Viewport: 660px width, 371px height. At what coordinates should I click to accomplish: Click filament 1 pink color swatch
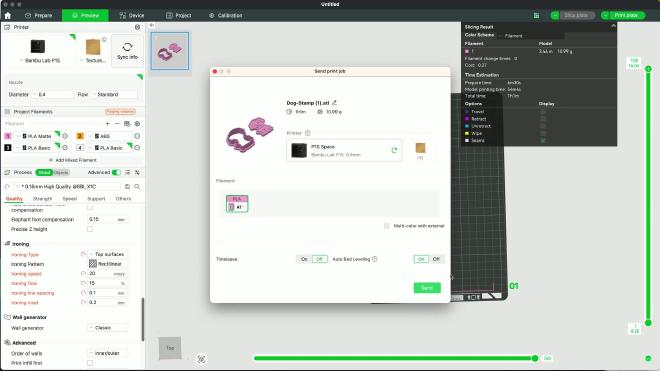point(8,136)
